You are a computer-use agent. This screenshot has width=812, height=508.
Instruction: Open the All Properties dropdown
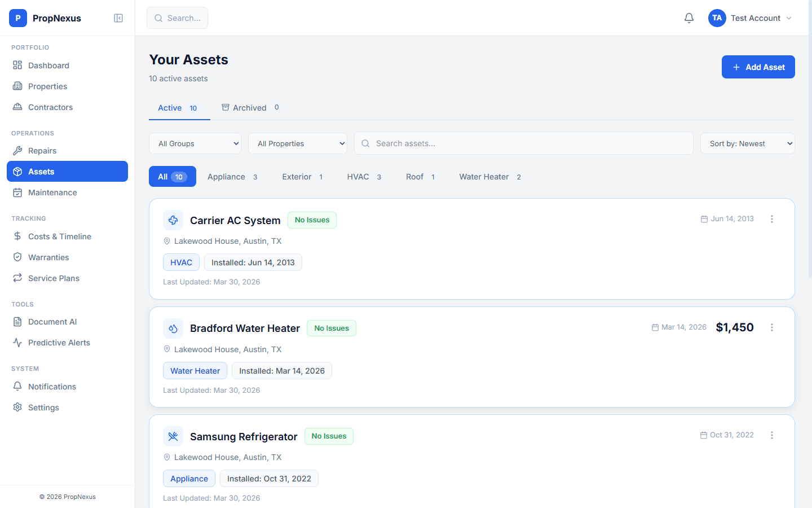298,143
